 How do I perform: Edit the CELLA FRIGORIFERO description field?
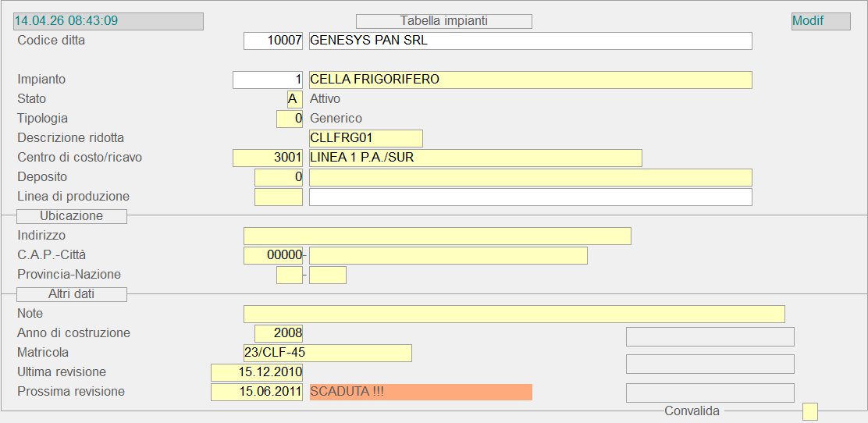[x=530, y=80]
